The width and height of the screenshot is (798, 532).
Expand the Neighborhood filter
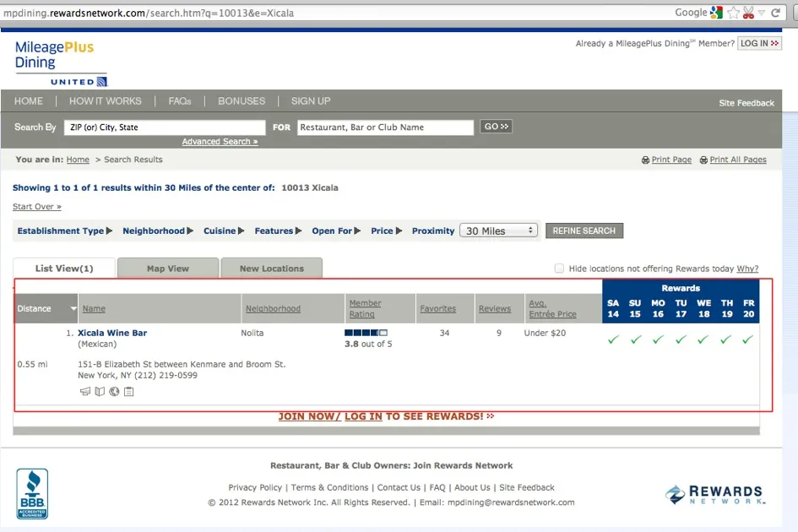pos(158,231)
